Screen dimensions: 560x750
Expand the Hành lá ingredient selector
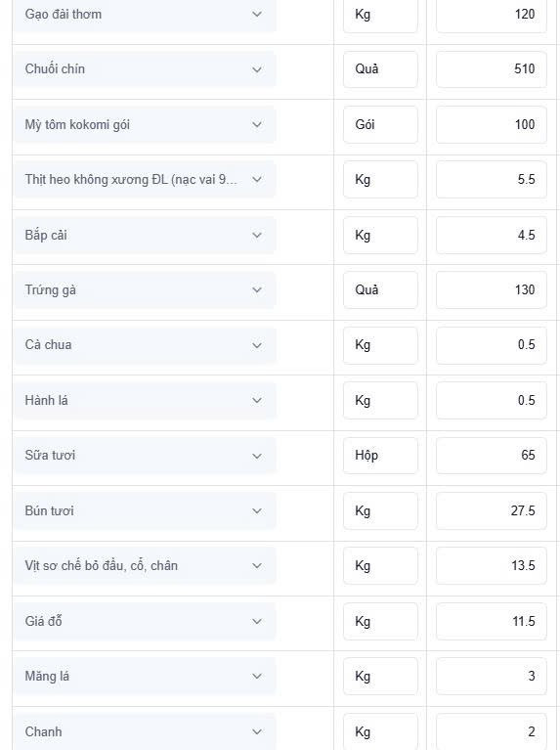pos(144,400)
